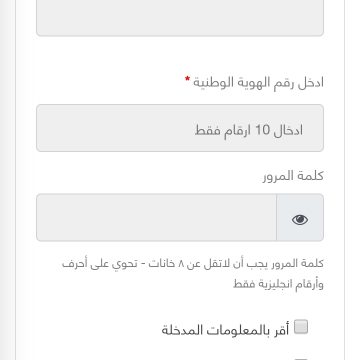
Task: Click the ادخل رقم الهوية الوطنية label
Action: (258, 82)
